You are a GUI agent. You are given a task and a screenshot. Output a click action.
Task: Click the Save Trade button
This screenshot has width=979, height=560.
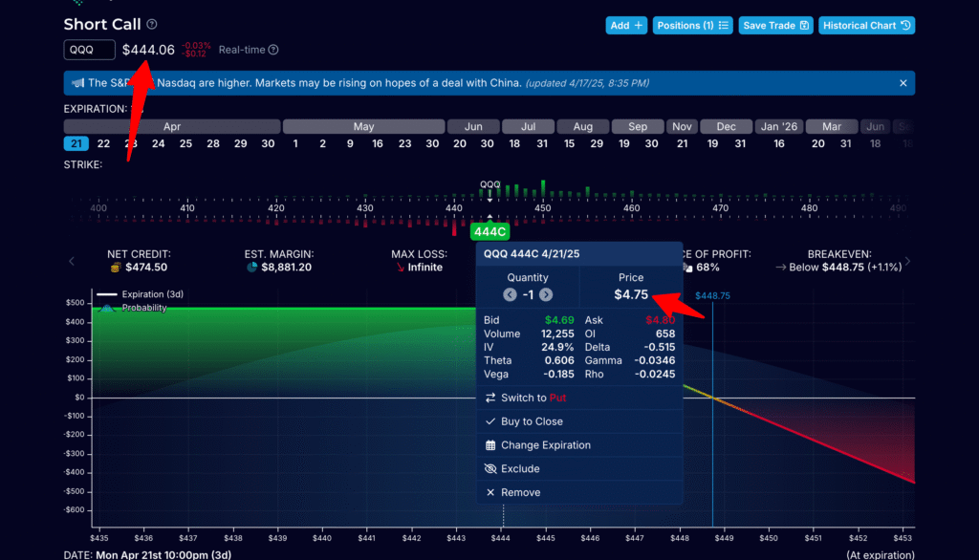coord(775,26)
